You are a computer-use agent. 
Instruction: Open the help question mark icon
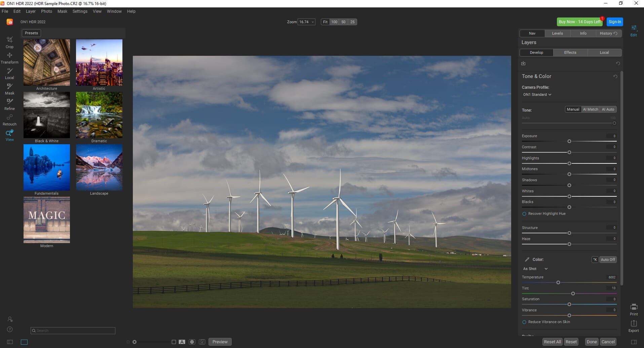[x=10, y=329]
